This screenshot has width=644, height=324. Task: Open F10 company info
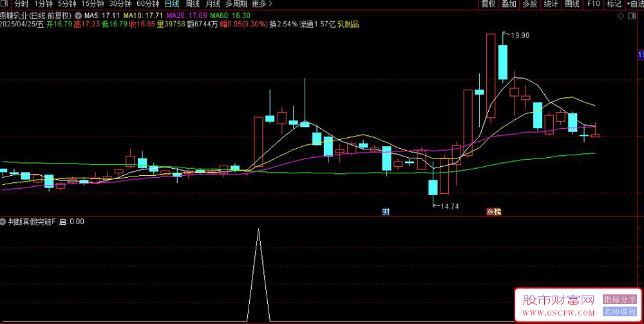tap(593, 4)
